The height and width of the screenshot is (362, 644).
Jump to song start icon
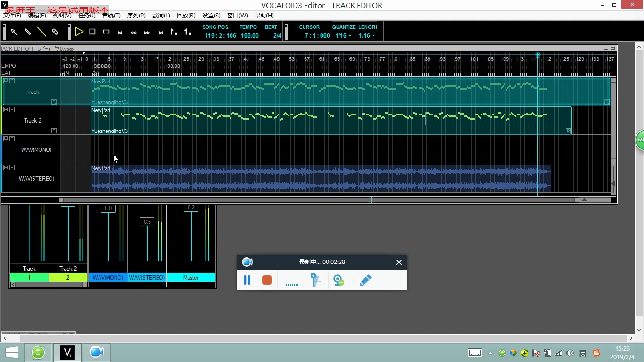point(120,33)
